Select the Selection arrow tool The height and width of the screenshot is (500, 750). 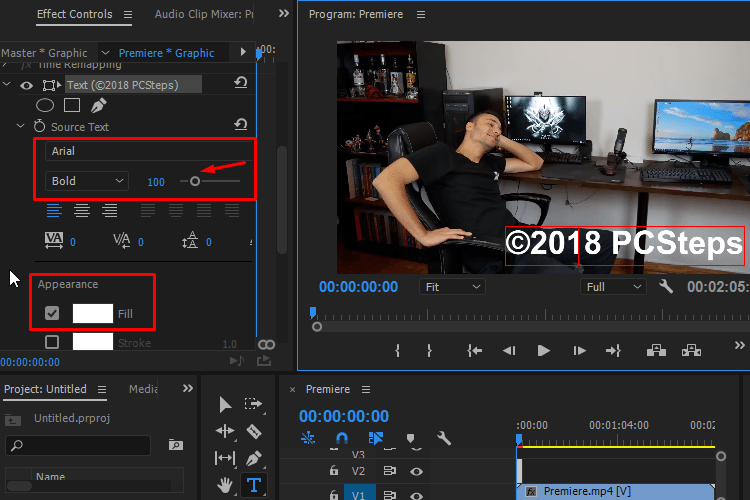[225, 405]
